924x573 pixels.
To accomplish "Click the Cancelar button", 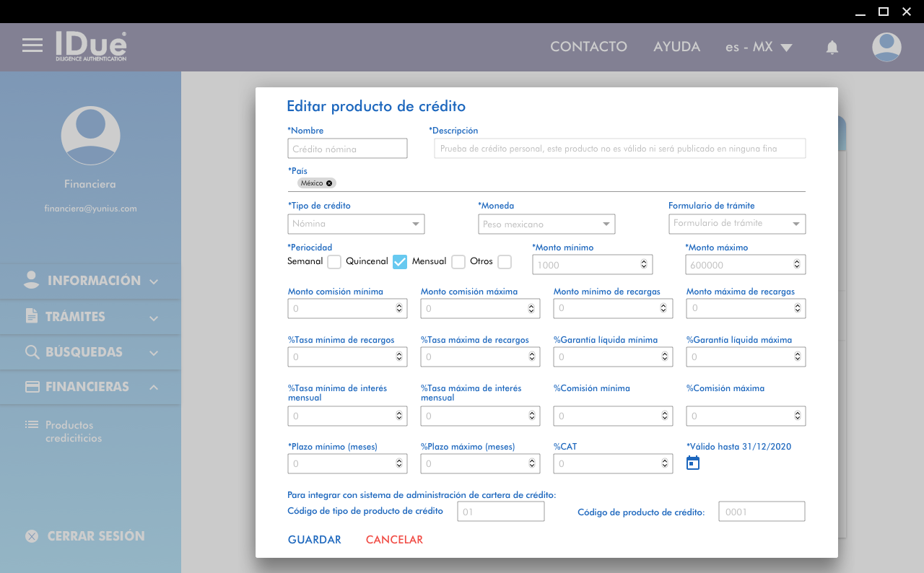I will click(x=394, y=540).
